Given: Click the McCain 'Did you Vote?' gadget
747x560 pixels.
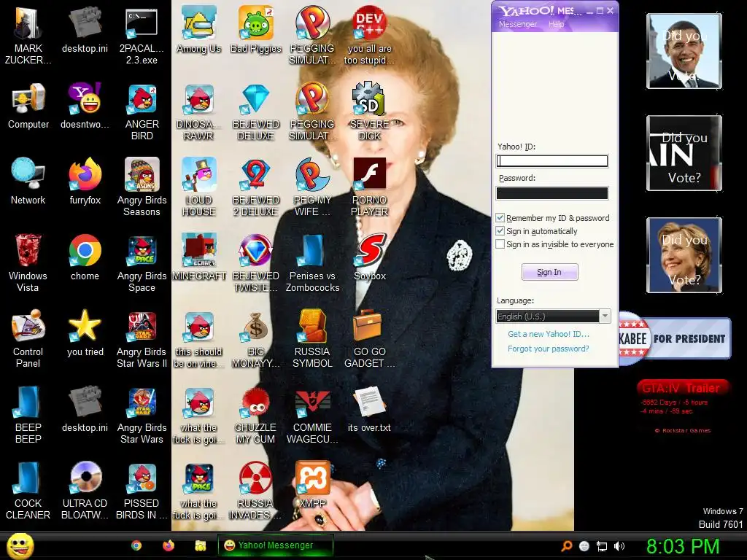Looking at the screenshot, I should point(684,153).
